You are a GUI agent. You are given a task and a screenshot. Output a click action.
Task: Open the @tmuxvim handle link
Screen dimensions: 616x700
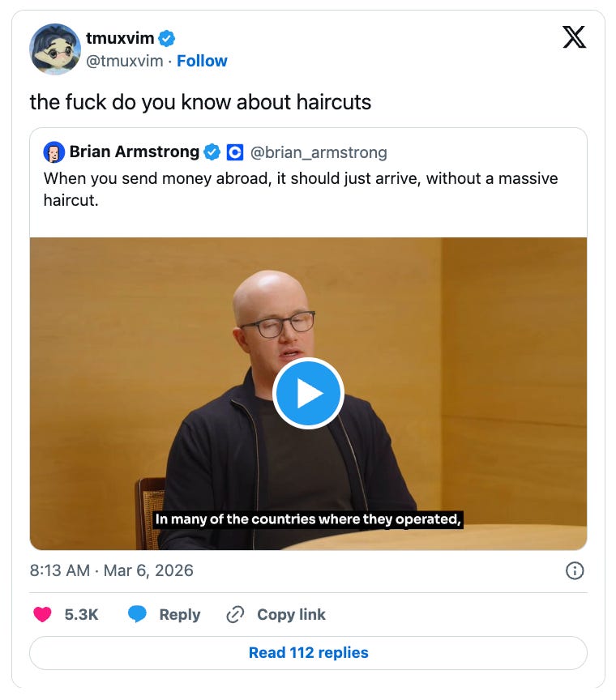click(125, 61)
